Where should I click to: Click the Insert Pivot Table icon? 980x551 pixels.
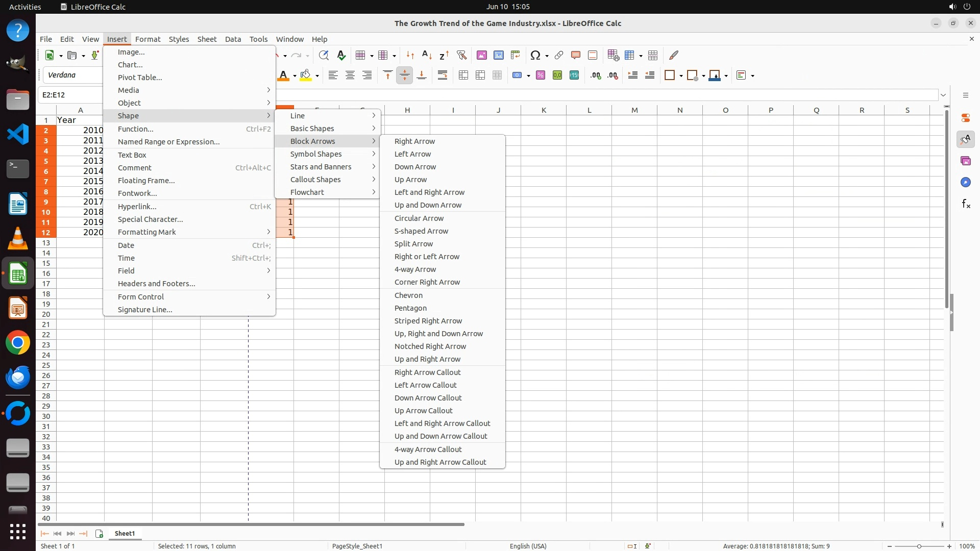[x=515, y=56]
